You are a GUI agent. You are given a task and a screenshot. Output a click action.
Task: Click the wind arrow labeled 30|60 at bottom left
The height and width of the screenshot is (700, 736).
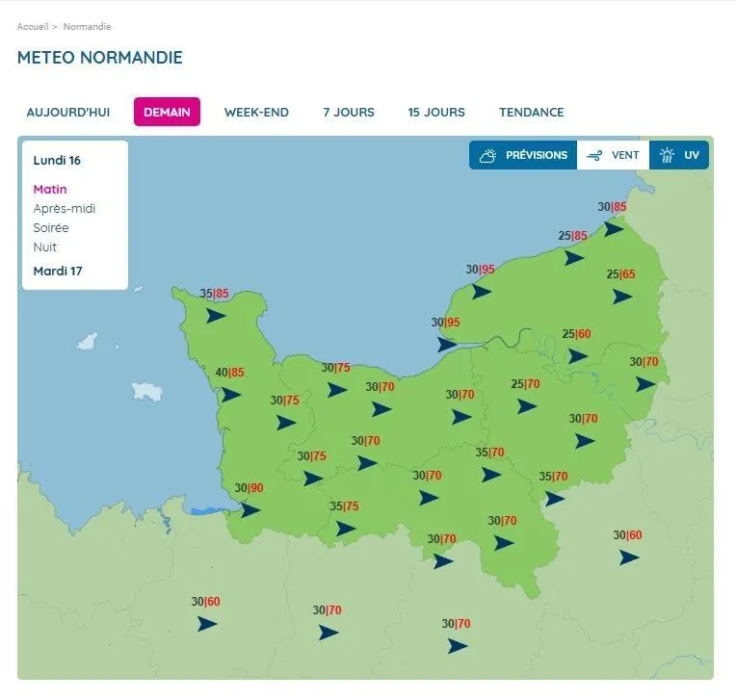click(x=207, y=624)
